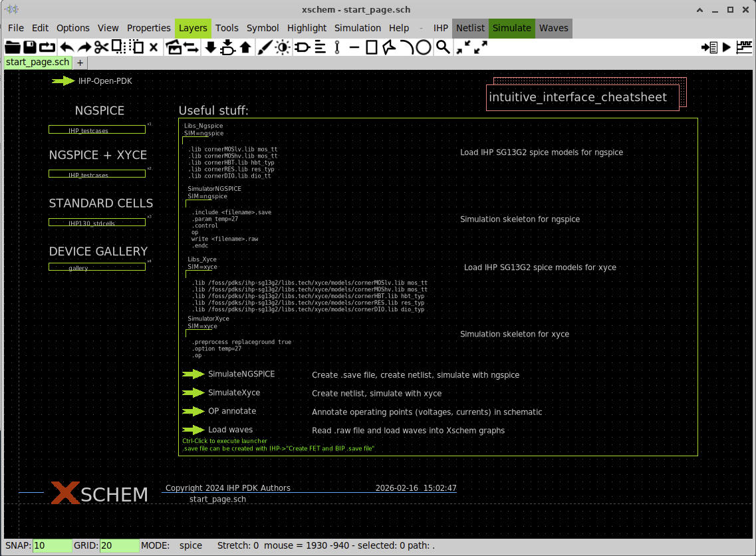Open the Layers menu
The width and height of the screenshot is (756, 556).
coord(193,28)
